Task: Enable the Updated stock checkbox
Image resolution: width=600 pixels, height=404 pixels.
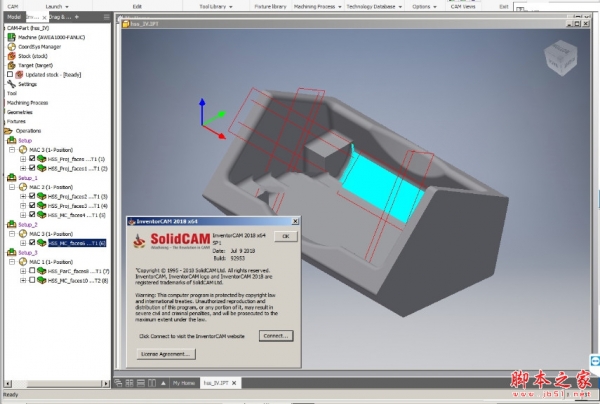Action: [x=10, y=74]
